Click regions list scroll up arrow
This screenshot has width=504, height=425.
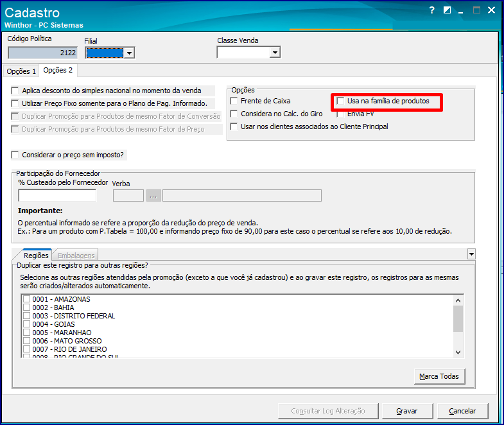[458, 300]
